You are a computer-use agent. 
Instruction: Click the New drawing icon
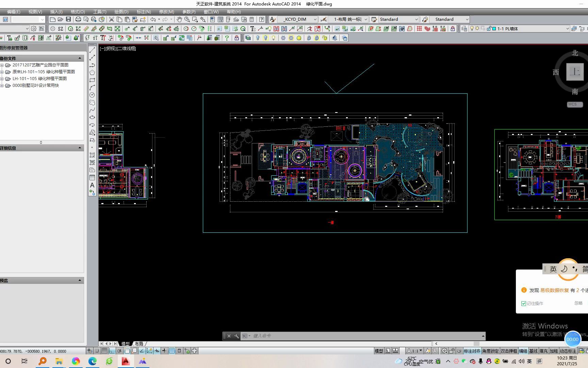(x=53, y=19)
